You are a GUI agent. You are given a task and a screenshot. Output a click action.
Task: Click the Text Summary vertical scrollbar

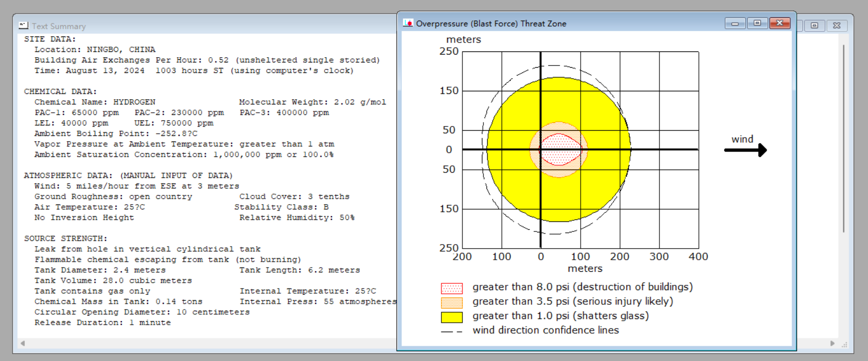pyautogui.click(x=844, y=139)
